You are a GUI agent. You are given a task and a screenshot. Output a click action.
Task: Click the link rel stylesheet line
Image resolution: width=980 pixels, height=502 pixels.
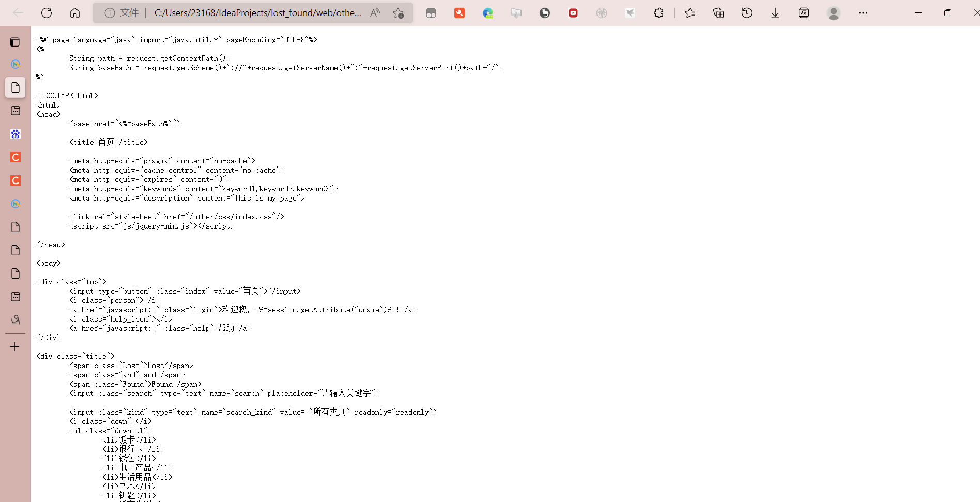177,217
